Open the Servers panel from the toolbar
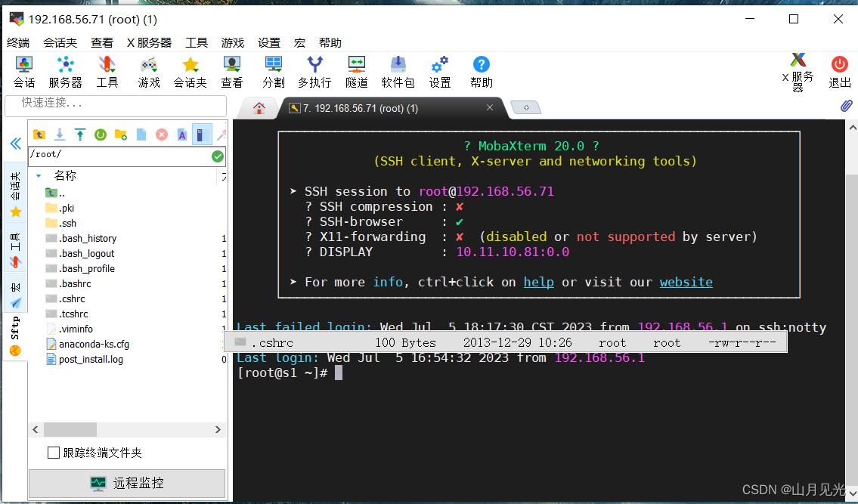Viewport: 858px width, 504px height. 65,71
